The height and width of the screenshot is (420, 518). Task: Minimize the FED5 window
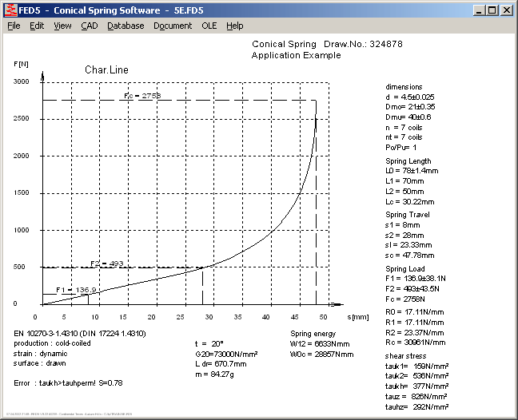(478, 10)
